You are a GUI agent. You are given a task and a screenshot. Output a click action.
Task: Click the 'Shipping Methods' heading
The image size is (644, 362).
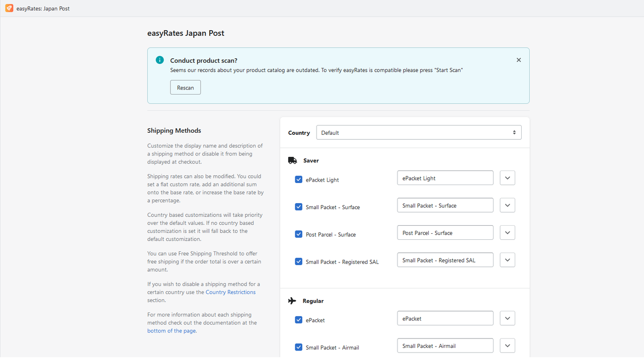point(174,131)
